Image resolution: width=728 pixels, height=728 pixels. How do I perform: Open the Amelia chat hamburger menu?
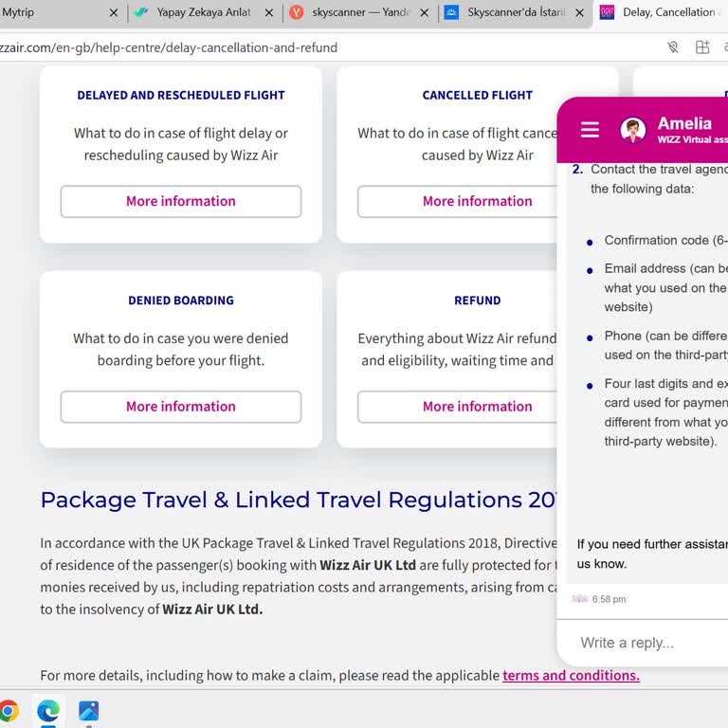pyautogui.click(x=590, y=129)
